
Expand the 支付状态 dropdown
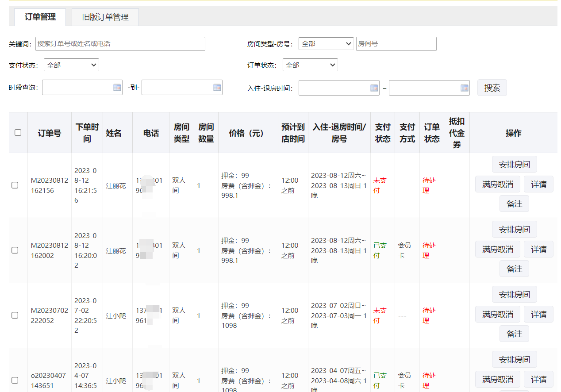click(x=71, y=65)
